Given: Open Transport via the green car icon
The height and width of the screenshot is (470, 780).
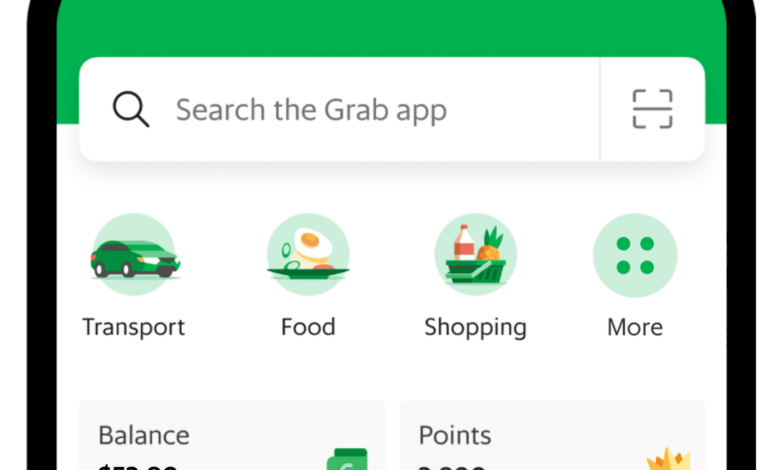Looking at the screenshot, I should (x=134, y=255).
